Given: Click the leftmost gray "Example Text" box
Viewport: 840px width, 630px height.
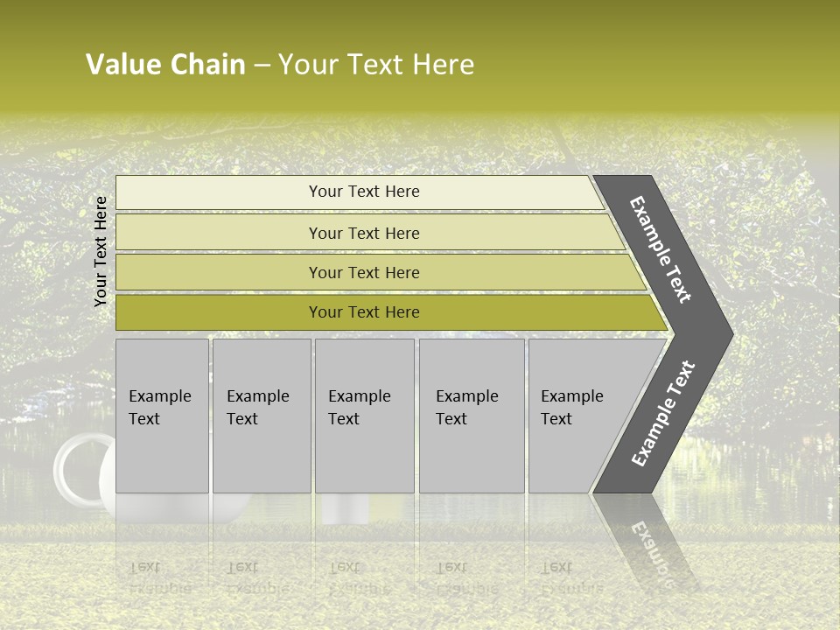Looking at the screenshot, I should coord(162,416).
